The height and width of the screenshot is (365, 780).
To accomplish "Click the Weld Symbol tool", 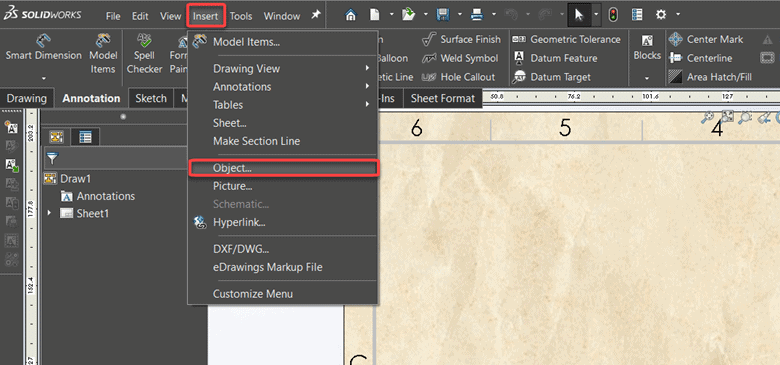I will (x=460, y=58).
